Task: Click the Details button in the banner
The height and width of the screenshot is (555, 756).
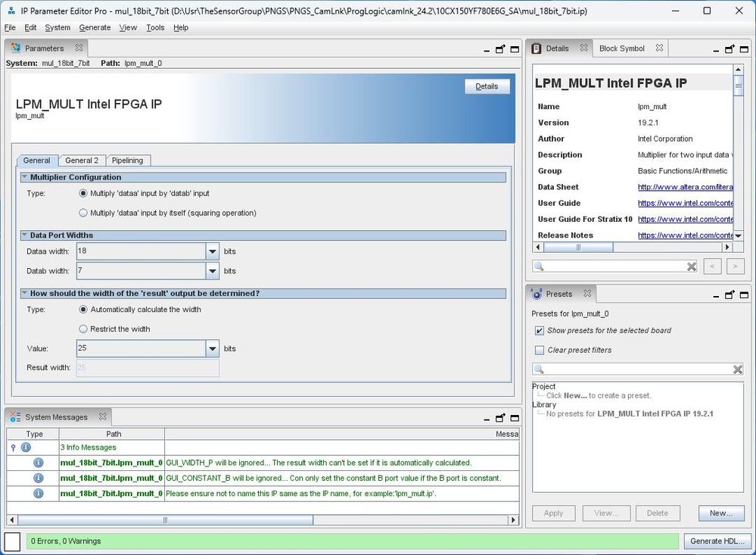Action: click(x=487, y=86)
